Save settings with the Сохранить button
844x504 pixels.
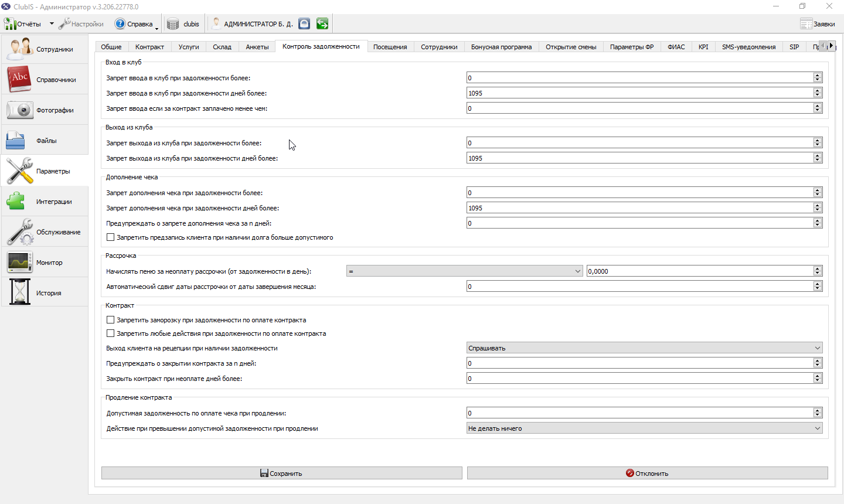(x=282, y=473)
